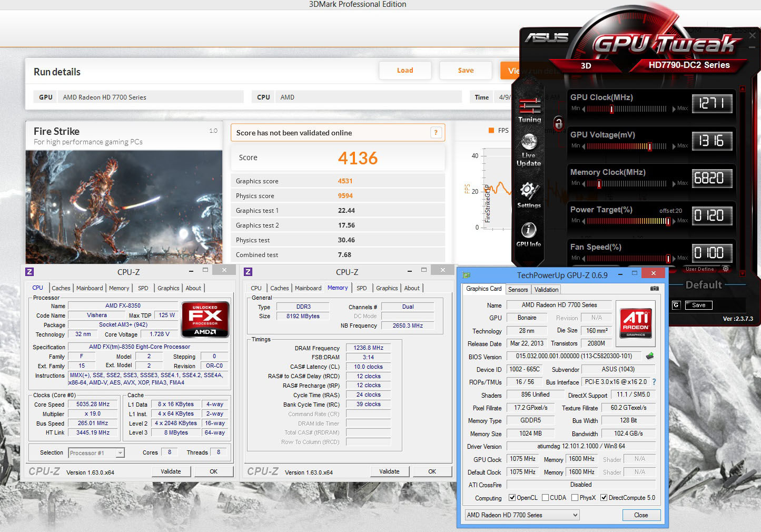Select the 3D tab in GPU Tweak
Screen dimensions: 761x532
click(586, 66)
